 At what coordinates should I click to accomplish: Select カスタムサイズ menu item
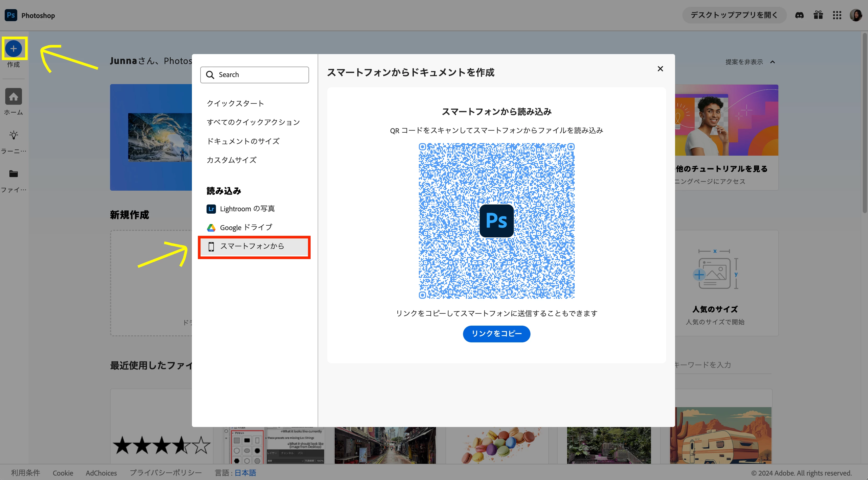tap(231, 160)
